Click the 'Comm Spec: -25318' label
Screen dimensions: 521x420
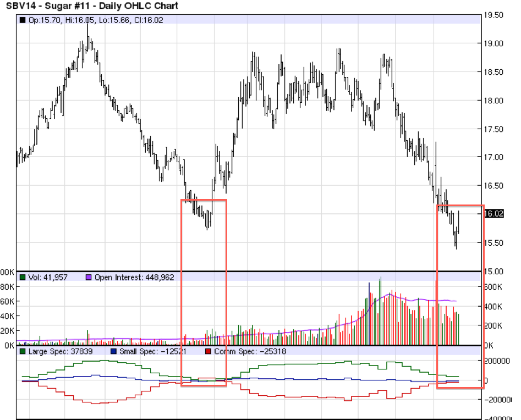(250, 351)
